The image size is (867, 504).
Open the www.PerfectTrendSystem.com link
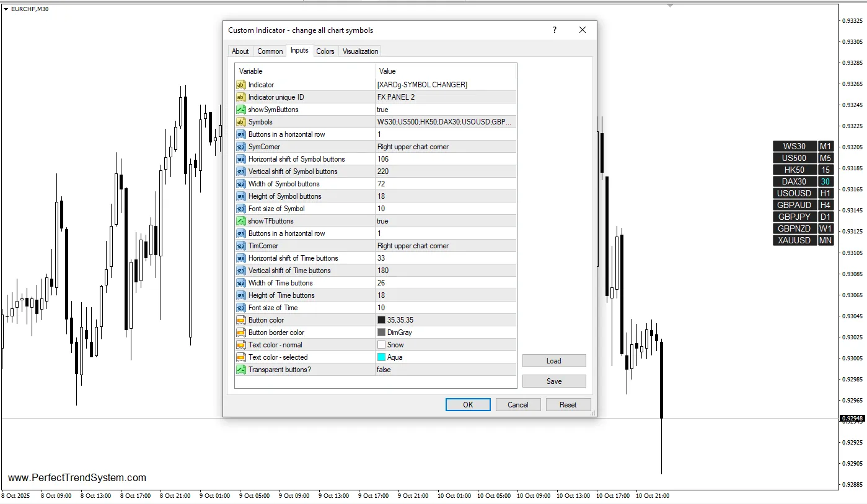[77, 477]
